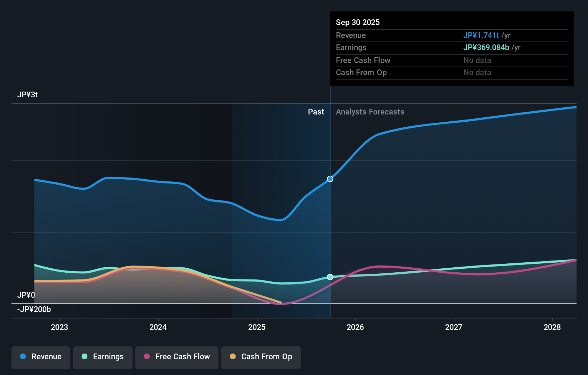Select the teal earnings marker on the chart
The height and width of the screenshot is (375, 588).
330,277
